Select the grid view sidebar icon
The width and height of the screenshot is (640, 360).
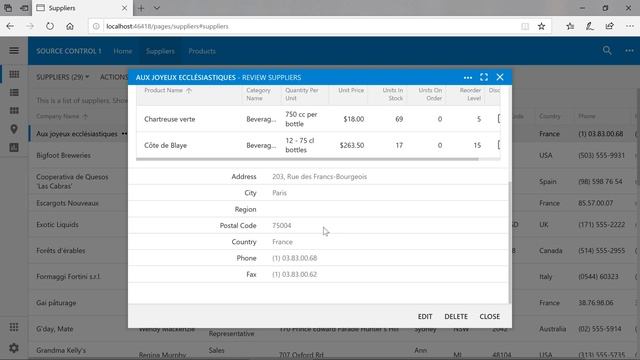pyautogui.click(x=14, y=74)
